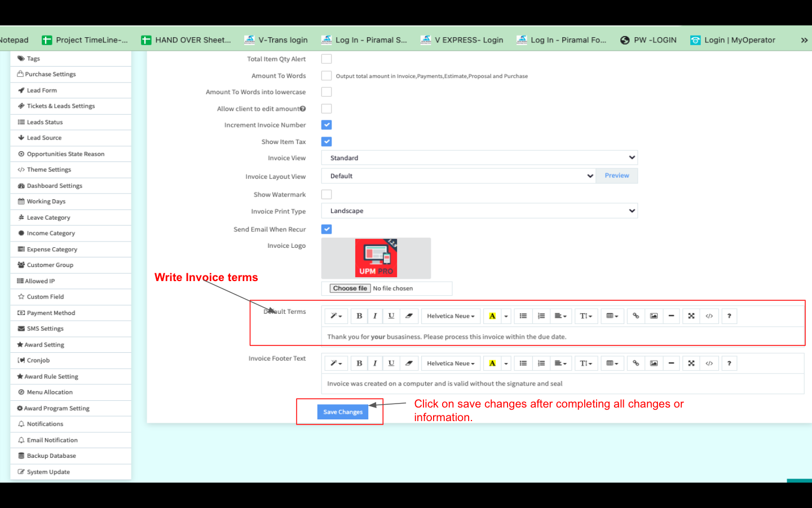Expand Invoice Print Type Landscape dropdown

479,211
